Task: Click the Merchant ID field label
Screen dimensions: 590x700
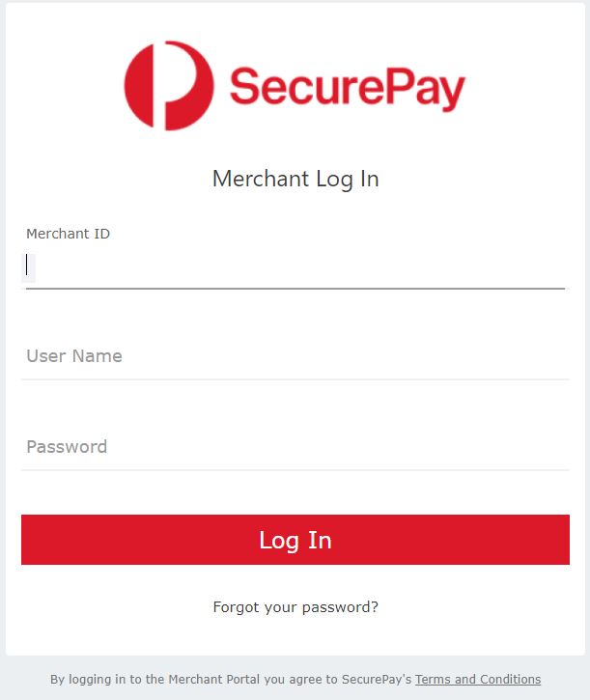Action: pos(68,234)
